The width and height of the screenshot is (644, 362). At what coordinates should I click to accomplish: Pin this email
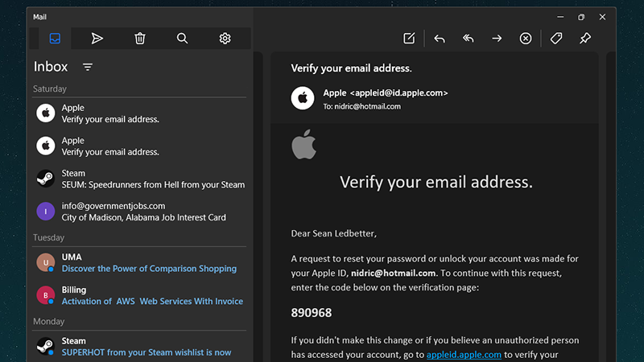pos(585,38)
